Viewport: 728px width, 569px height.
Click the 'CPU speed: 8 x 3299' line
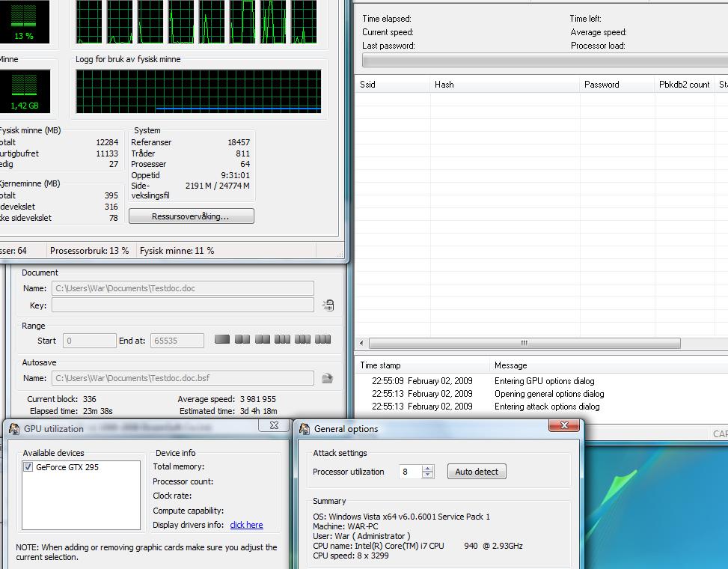point(351,556)
